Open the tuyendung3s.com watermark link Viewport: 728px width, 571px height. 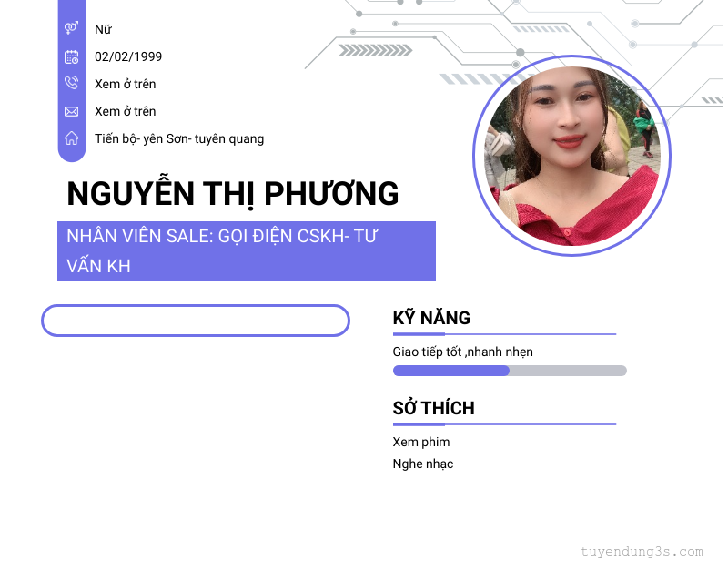[x=642, y=552]
